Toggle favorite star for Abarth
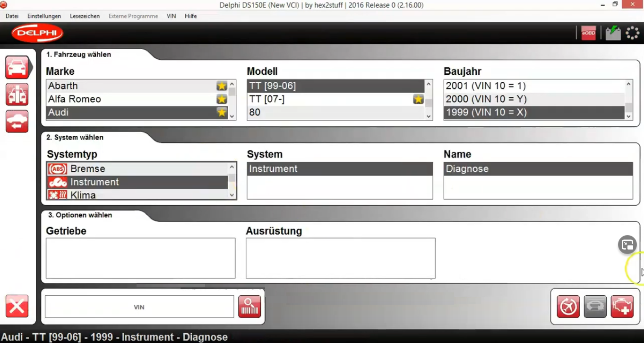Image resolution: width=644 pixels, height=343 pixels. (222, 86)
